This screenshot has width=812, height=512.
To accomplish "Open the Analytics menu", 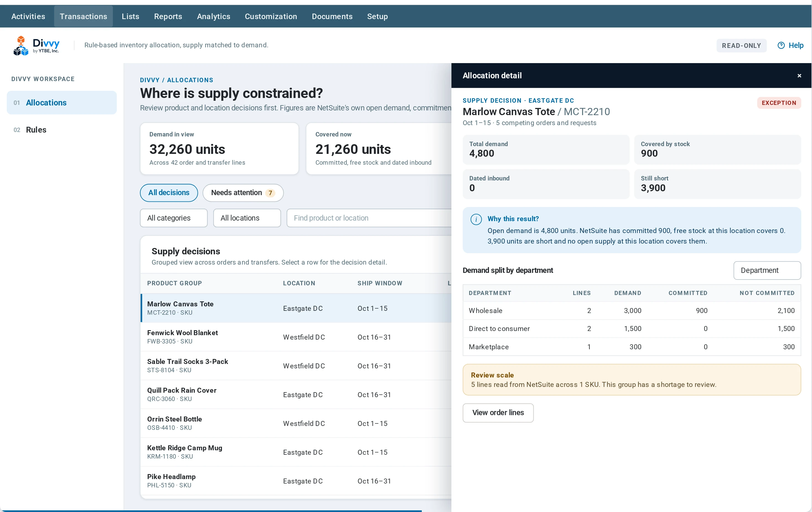I will point(213,16).
